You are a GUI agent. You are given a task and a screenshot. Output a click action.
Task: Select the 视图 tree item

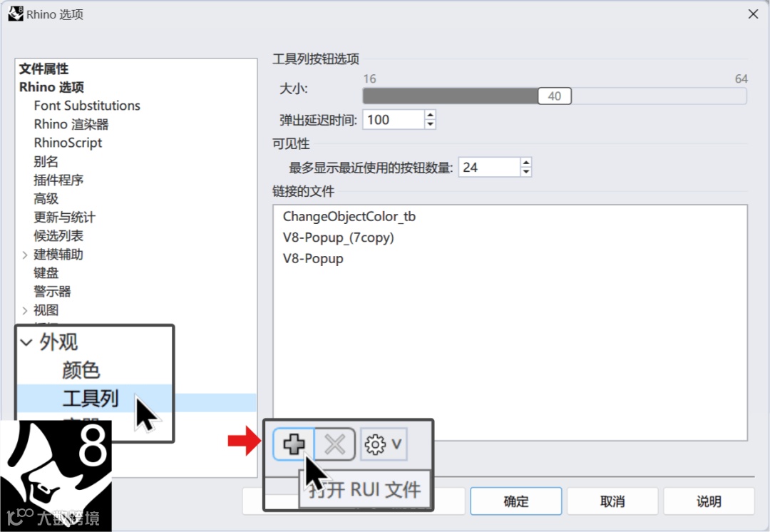pyautogui.click(x=46, y=310)
